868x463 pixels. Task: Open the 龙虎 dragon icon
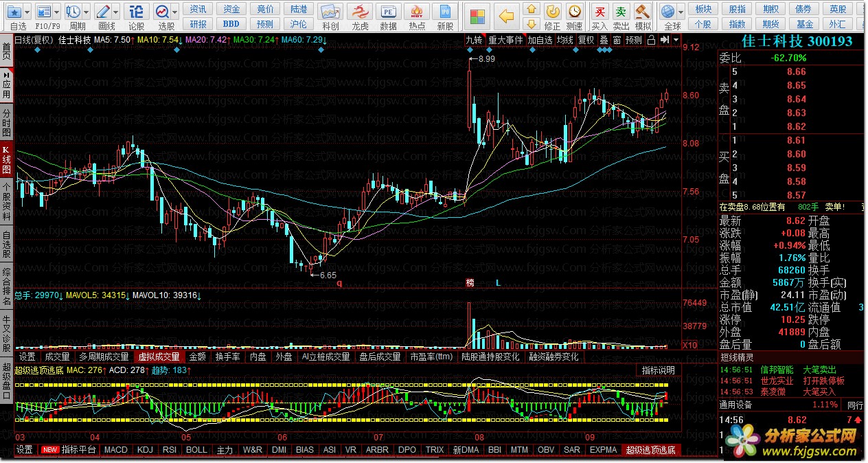pyautogui.click(x=359, y=12)
